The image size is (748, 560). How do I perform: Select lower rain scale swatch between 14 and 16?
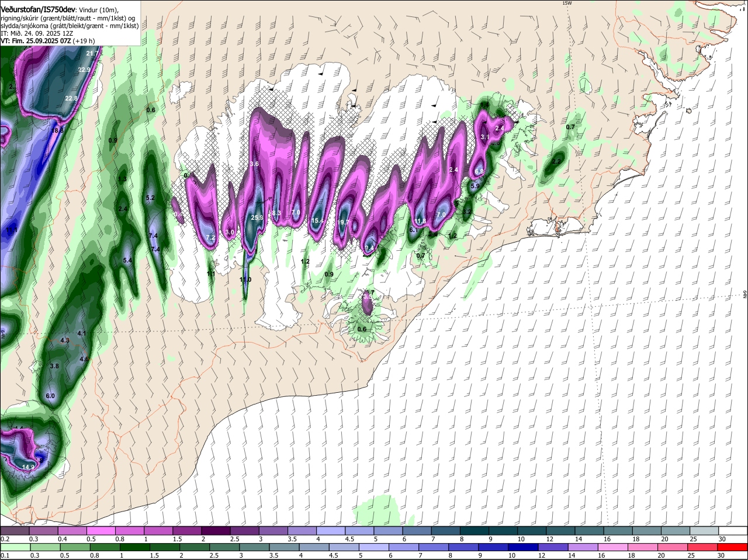pyautogui.click(x=583, y=547)
